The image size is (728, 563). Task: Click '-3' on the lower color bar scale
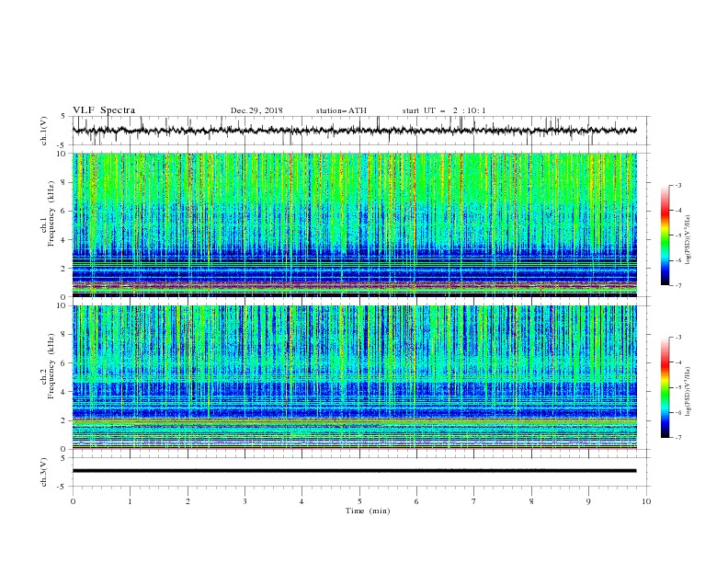(677, 338)
